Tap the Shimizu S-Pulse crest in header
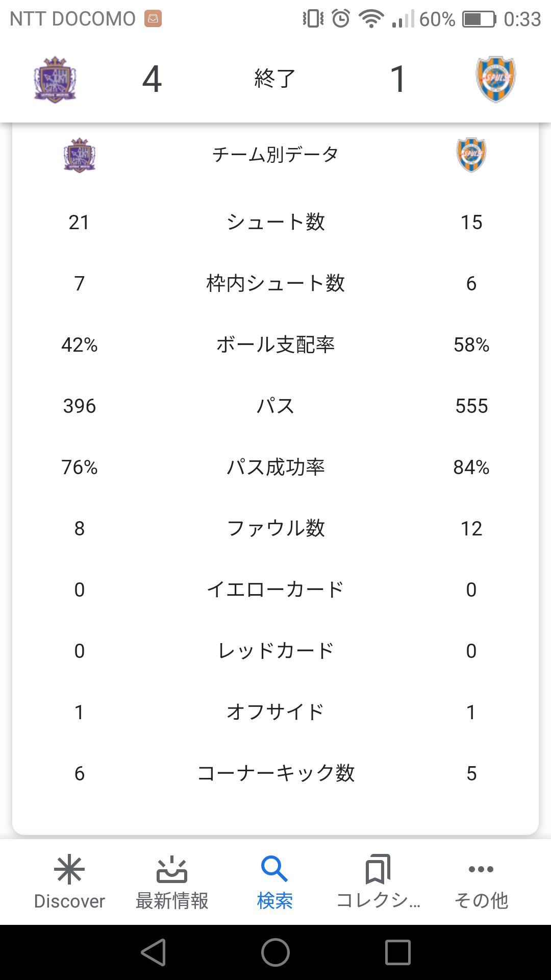The image size is (551, 980). pyautogui.click(x=496, y=80)
